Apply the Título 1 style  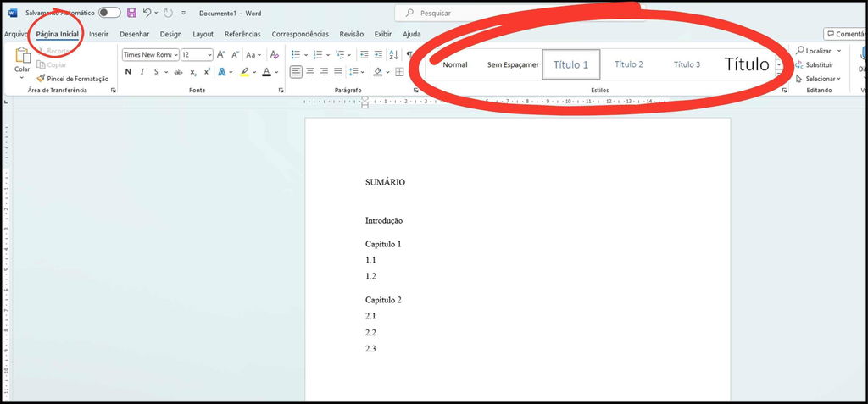[x=570, y=64]
